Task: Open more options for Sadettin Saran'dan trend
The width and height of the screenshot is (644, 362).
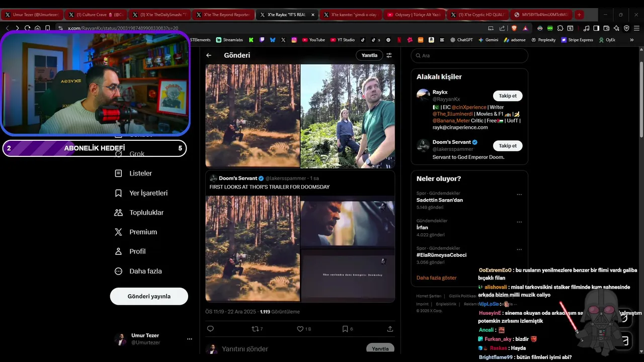Action: click(x=519, y=195)
